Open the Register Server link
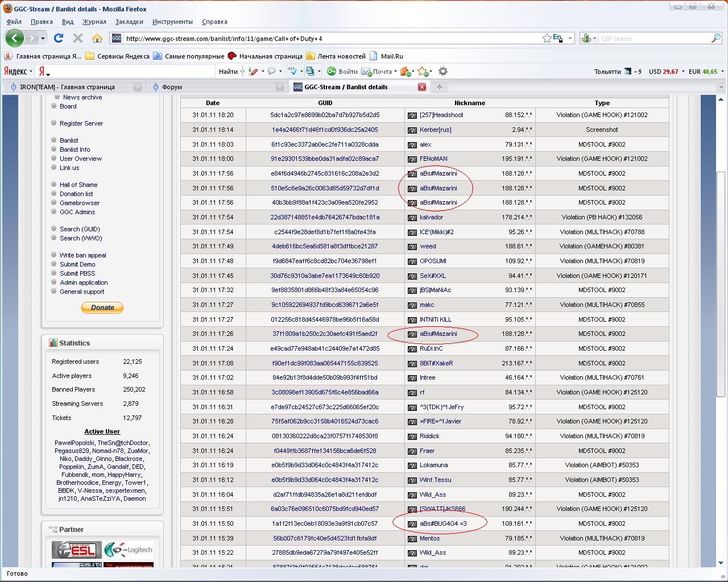 81,123
